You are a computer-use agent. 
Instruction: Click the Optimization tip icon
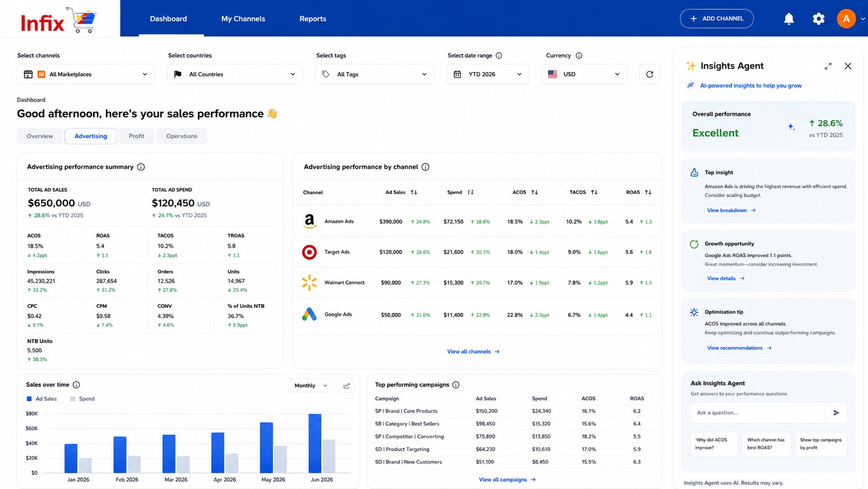click(694, 312)
